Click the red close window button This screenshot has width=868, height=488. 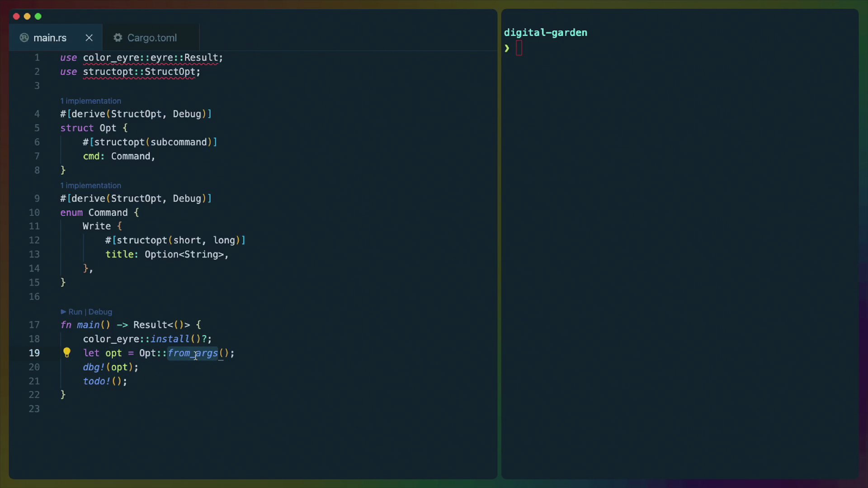pyautogui.click(x=16, y=16)
